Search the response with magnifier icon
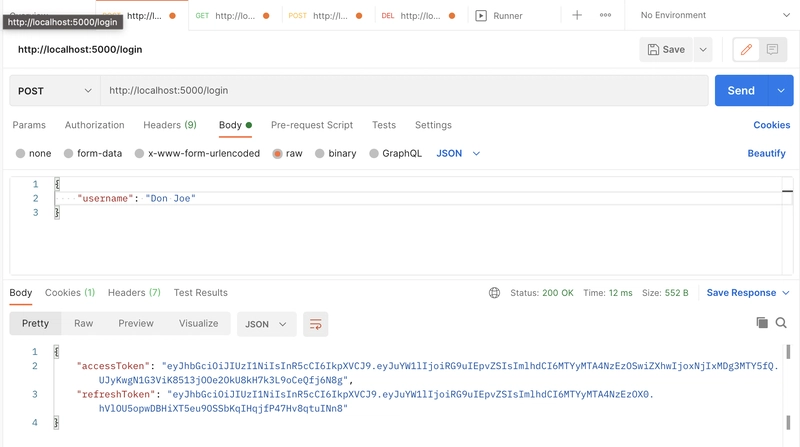This screenshot has height=447, width=800. [781, 323]
